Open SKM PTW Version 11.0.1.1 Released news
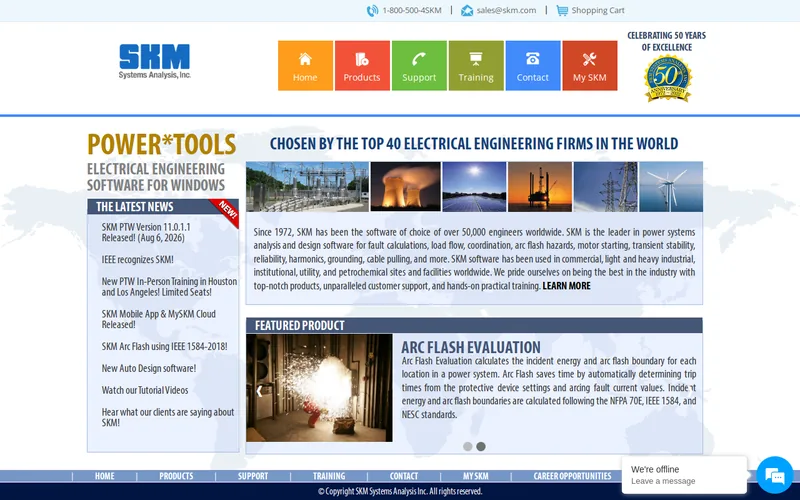 click(146, 232)
